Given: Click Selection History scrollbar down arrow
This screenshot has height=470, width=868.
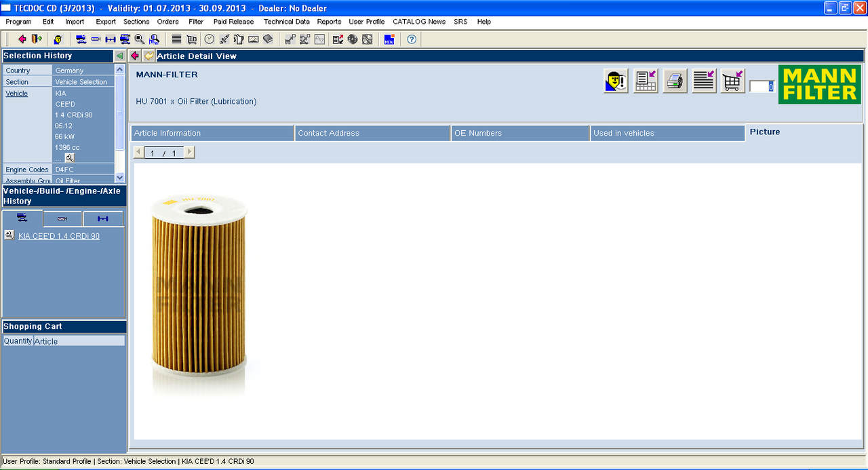Looking at the screenshot, I should 120,178.
